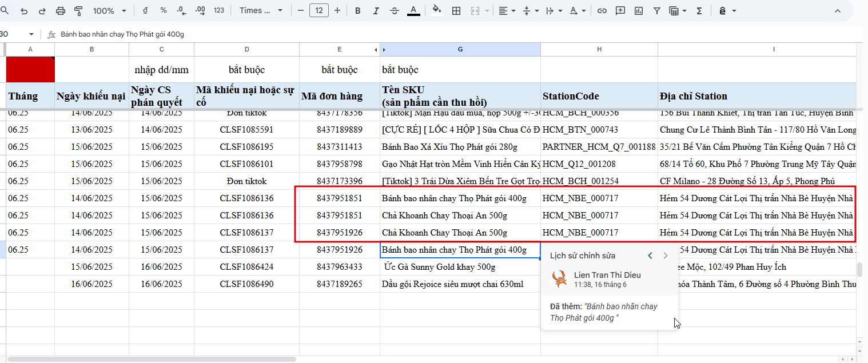Click the 'Ngày khiếu nại' header cell
868x363 pixels.
(91, 96)
